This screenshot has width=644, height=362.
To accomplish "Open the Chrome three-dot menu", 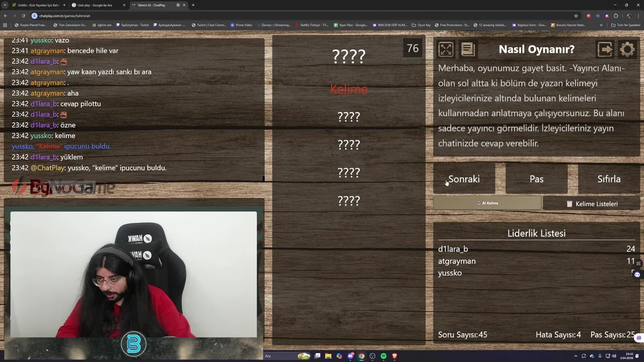I will pyautogui.click(x=638, y=16).
